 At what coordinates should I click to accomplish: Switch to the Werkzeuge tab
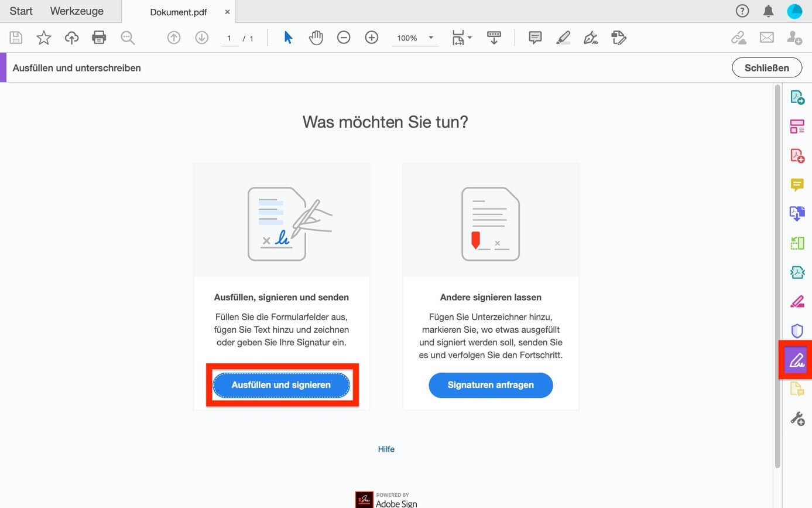tap(77, 11)
